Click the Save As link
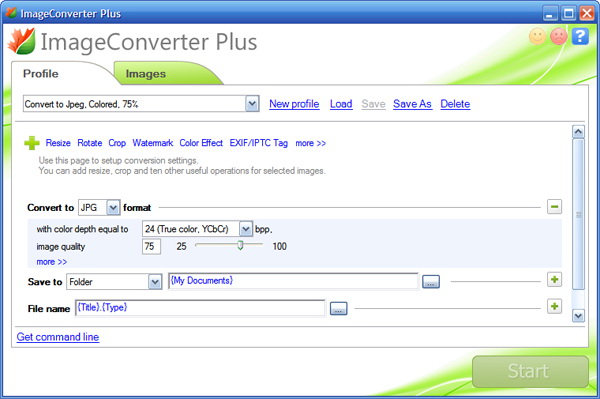The height and width of the screenshot is (399, 600). coord(412,104)
